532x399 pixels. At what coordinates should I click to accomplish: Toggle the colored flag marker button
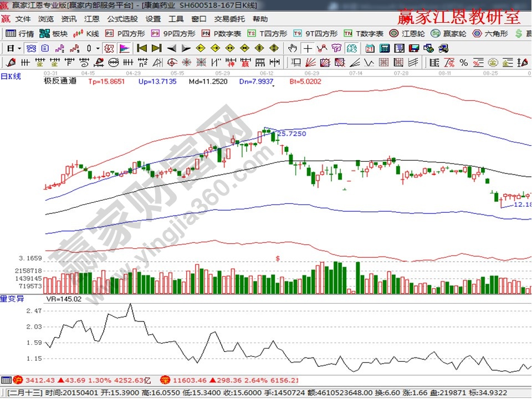coord(124,48)
